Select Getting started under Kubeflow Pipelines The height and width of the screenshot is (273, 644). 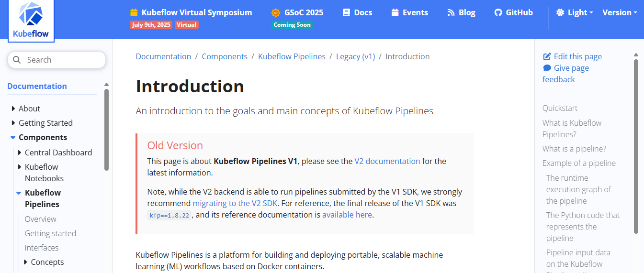pos(50,233)
